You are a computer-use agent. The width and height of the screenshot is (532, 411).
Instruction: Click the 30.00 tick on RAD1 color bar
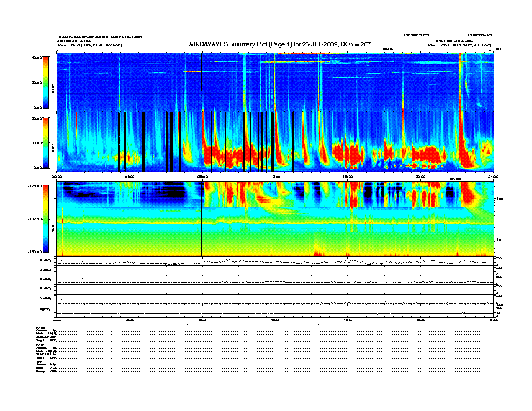pos(36,143)
